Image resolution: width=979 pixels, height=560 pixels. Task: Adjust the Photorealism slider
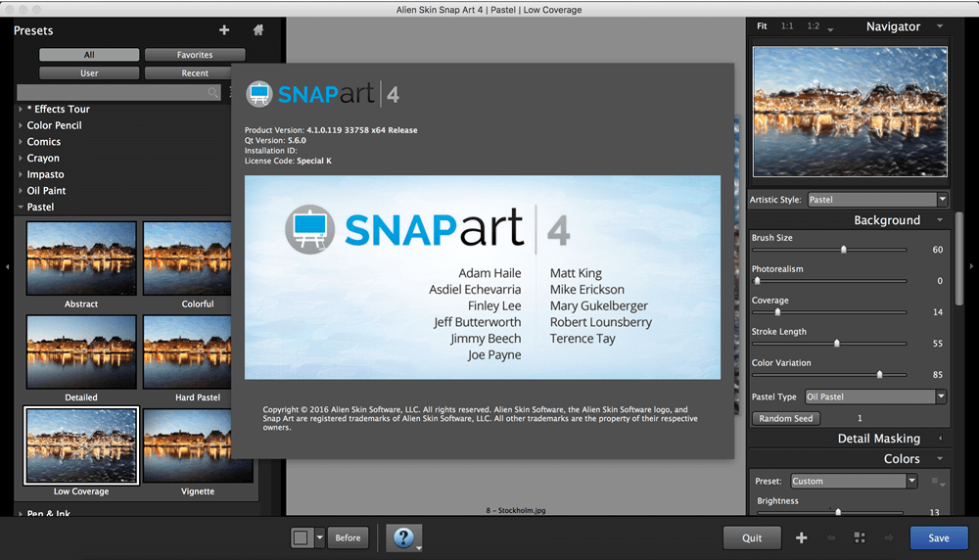coord(758,280)
